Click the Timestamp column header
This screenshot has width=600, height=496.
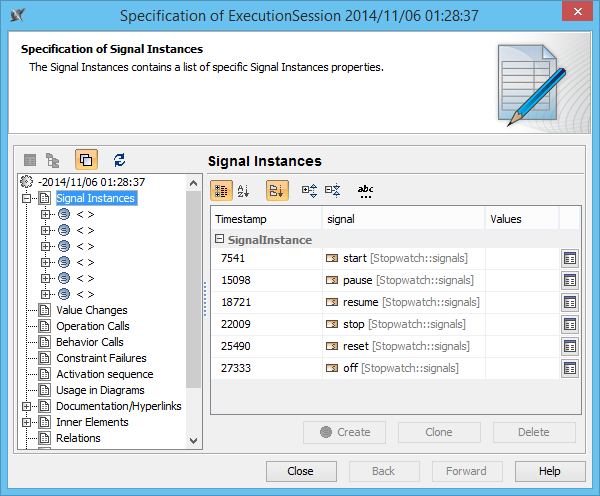[241, 219]
